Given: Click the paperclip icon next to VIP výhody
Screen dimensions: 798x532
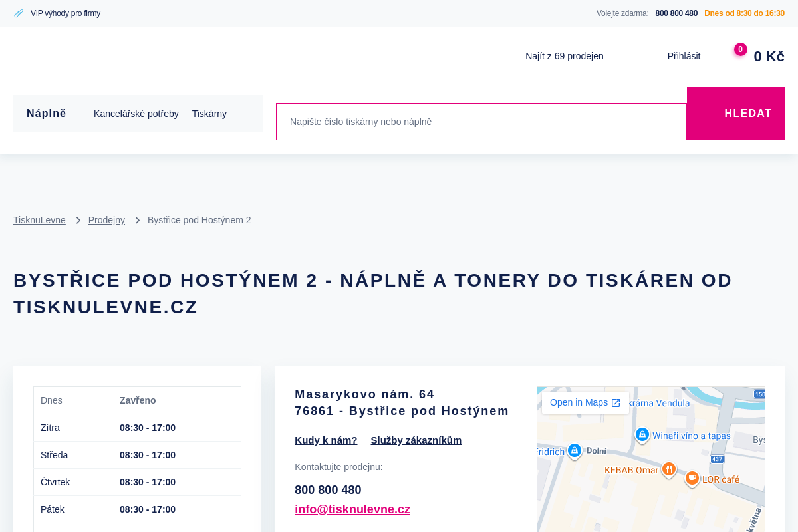Looking at the screenshot, I should (x=18, y=13).
